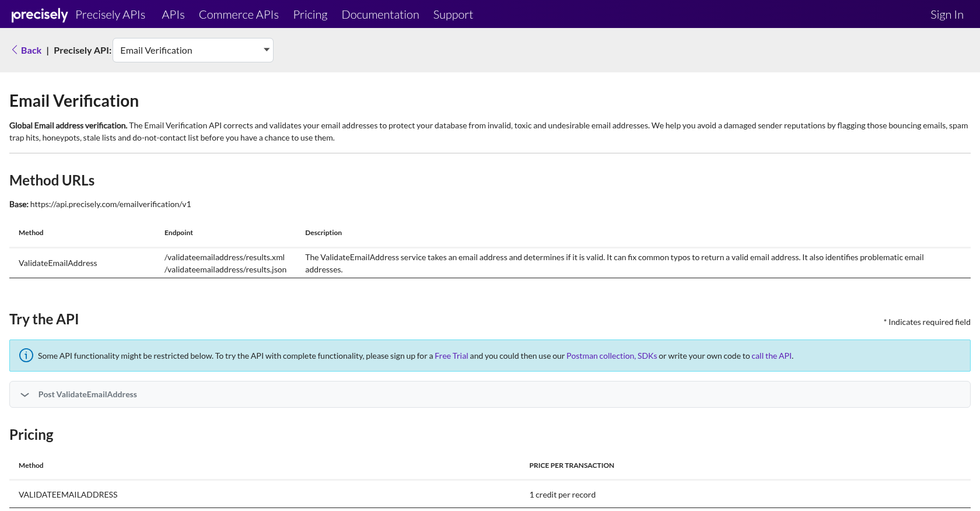Go to Commerce APIs in navigation
The width and height of the screenshot is (980, 511).
pos(239,15)
